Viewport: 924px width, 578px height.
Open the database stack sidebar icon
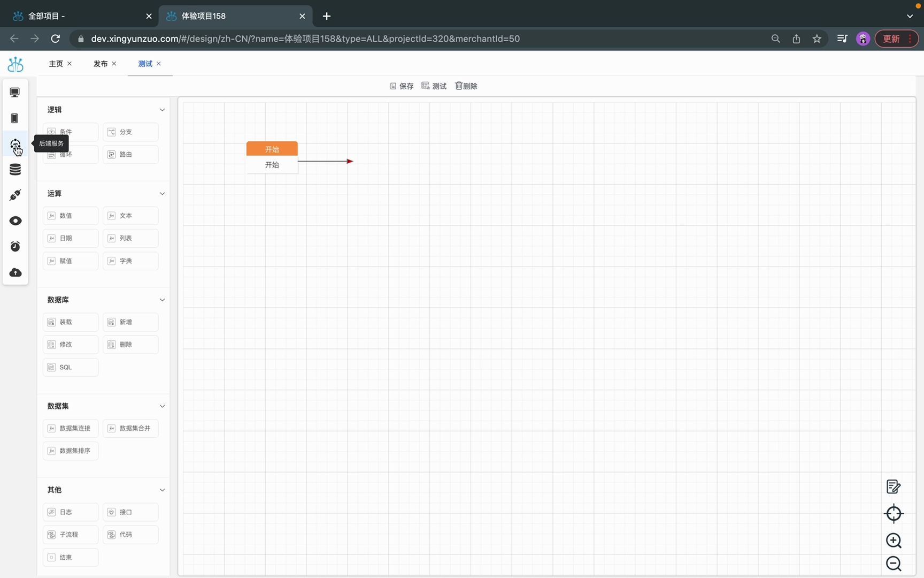pos(15,170)
